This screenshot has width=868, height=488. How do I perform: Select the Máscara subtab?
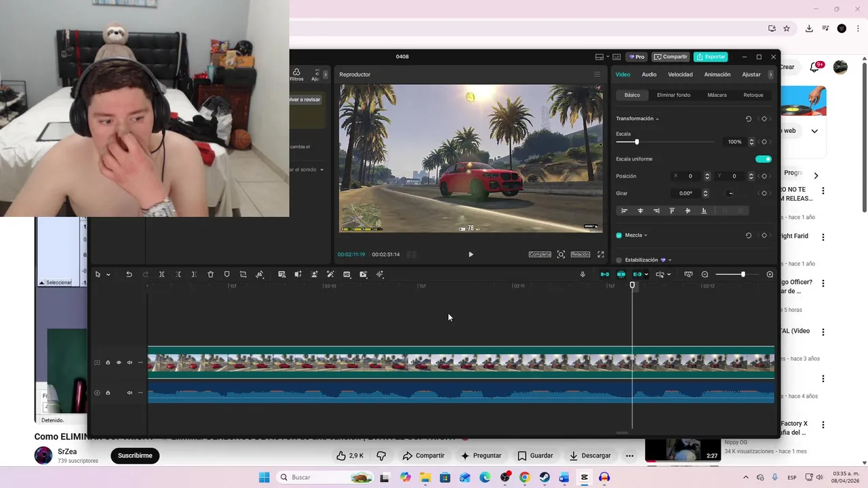point(717,95)
